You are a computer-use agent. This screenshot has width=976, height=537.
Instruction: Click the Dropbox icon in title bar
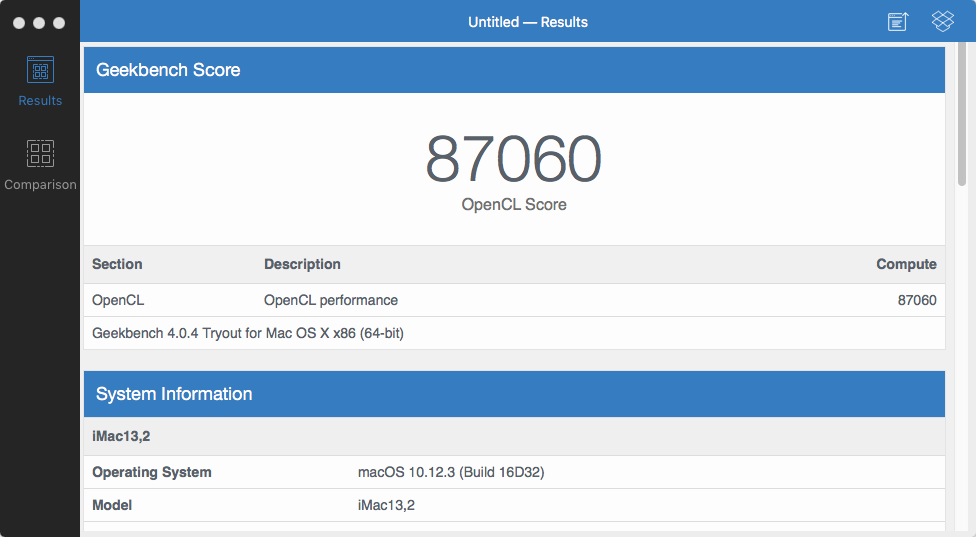(943, 21)
